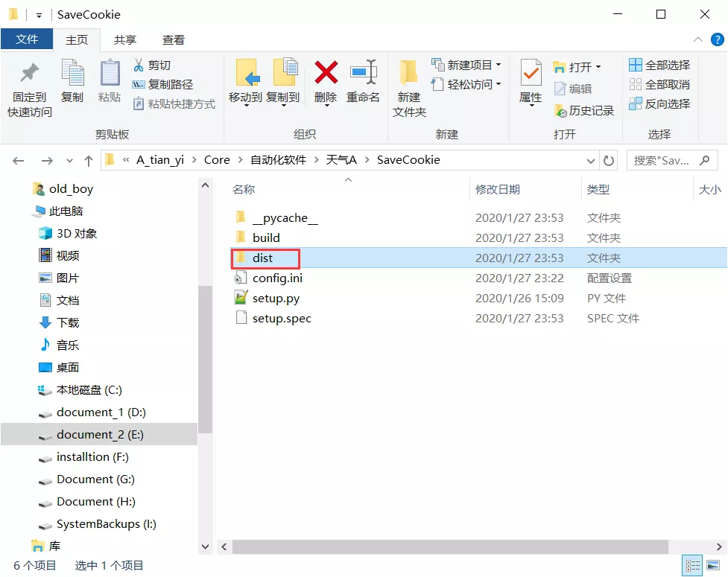
Task: Switch to the 共享 (Share) tab
Action: tap(125, 40)
